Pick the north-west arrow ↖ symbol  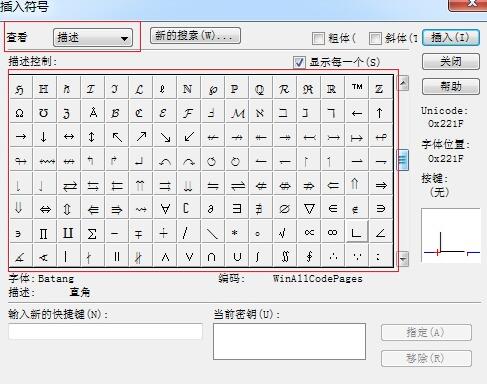pos(117,137)
